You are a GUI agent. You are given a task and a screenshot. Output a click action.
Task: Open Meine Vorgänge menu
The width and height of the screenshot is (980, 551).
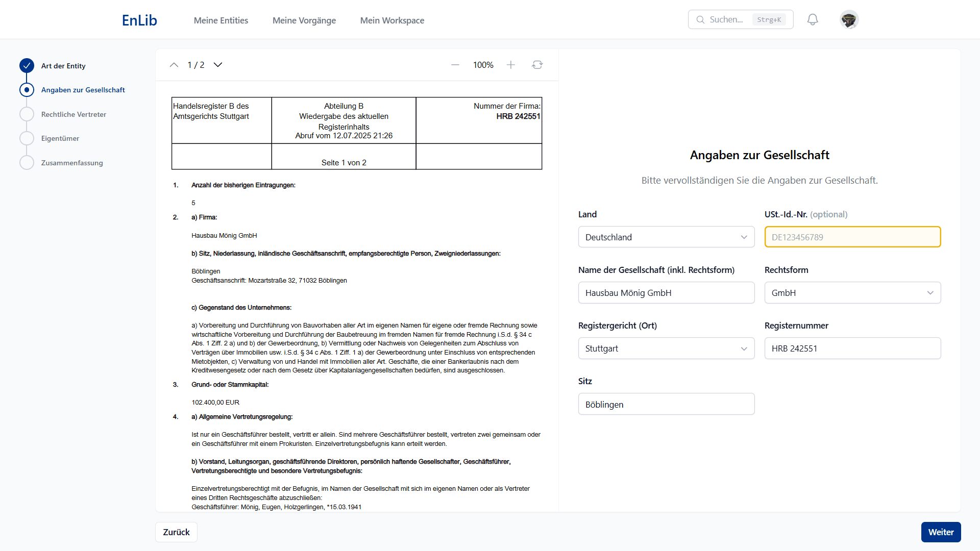(304, 20)
